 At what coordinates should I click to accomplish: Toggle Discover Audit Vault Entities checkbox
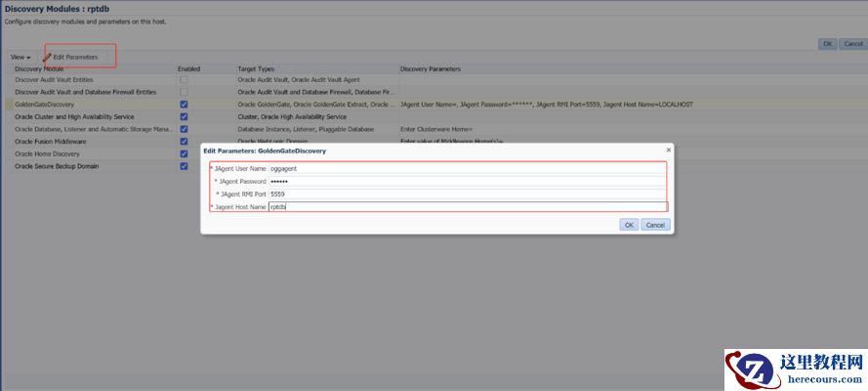[x=184, y=80]
